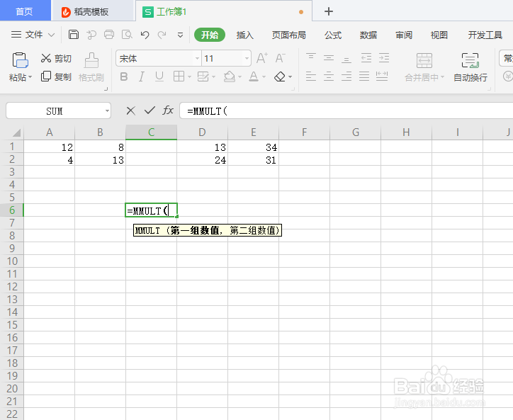Switch to the 公式 ribbon tab
This screenshot has width=513, height=420.
click(333, 35)
